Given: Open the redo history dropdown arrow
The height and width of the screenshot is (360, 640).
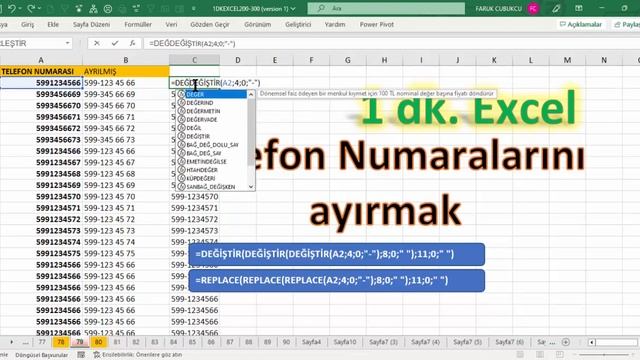Looking at the screenshot, I should click(40, 9).
